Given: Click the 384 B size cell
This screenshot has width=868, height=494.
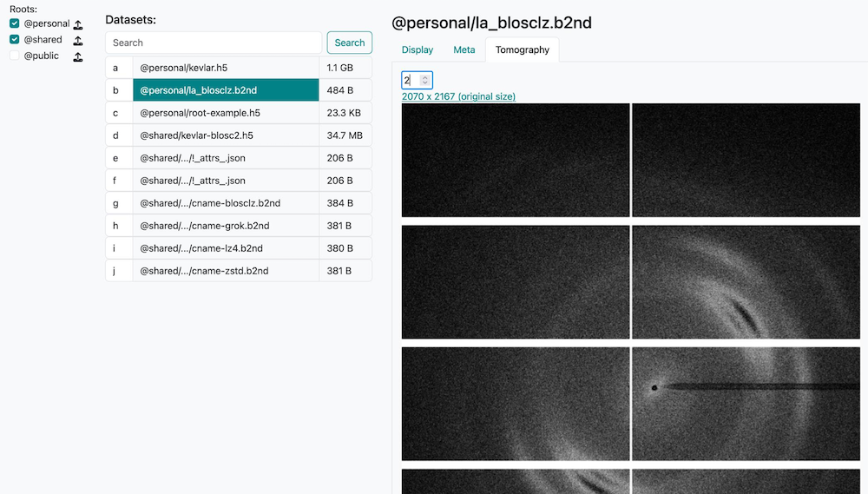Looking at the screenshot, I should (x=345, y=203).
